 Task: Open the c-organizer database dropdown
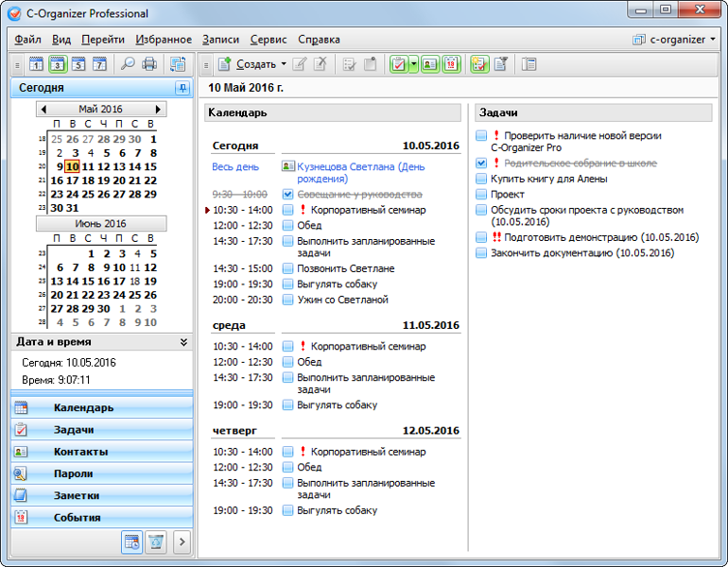click(x=677, y=40)
